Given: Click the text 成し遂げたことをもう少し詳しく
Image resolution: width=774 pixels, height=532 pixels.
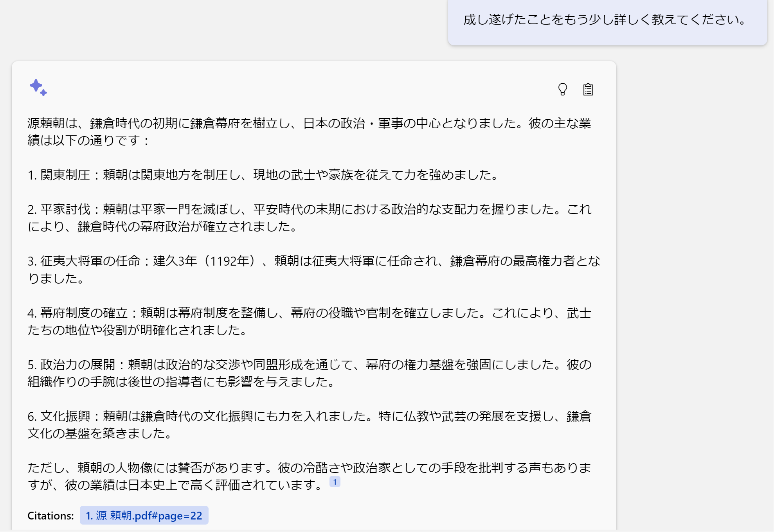Looking at the screenshot, I should click(557, 20).
